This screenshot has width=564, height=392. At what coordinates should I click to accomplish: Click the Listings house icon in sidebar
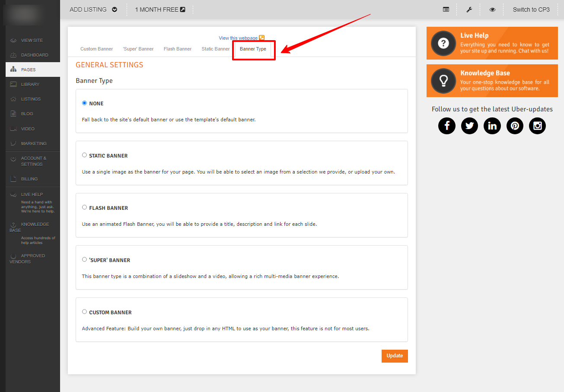click(x=13, y=99)
